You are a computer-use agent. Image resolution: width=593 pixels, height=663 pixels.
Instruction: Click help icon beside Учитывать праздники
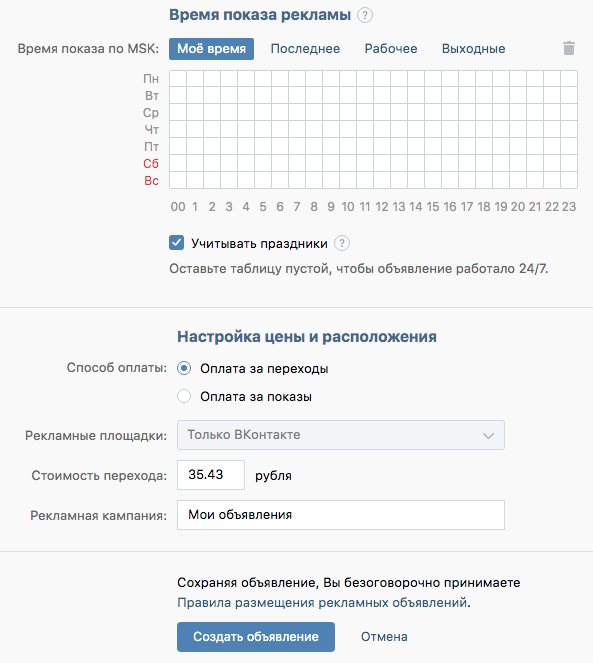(342, 243)
